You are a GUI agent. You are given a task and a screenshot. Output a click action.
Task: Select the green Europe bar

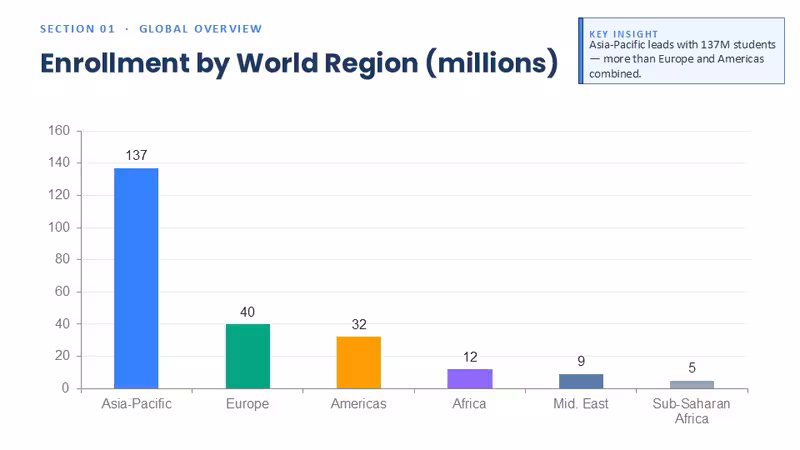[x=248, y=356]
